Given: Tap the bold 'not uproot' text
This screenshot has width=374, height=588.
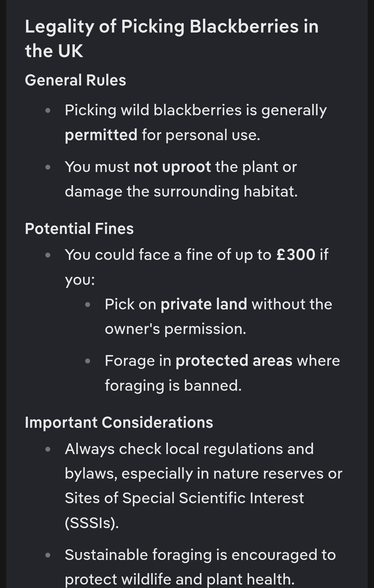Looking at the screenshot, I should coord(172,167).
